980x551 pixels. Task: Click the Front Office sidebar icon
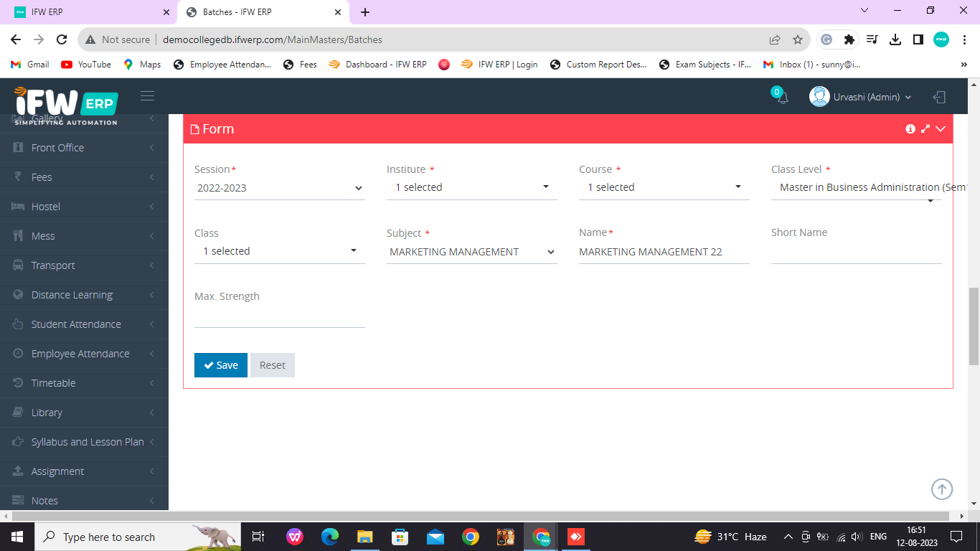[x=18, y=148]
